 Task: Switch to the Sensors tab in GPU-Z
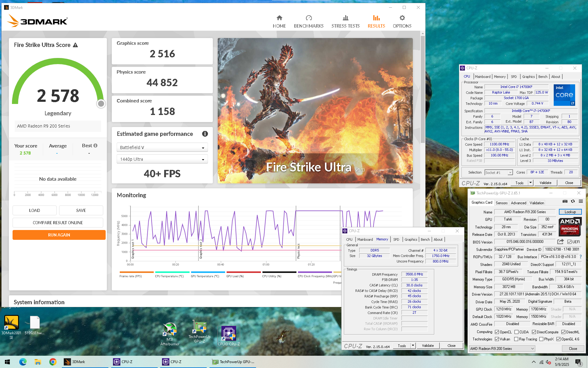(501, 203)
